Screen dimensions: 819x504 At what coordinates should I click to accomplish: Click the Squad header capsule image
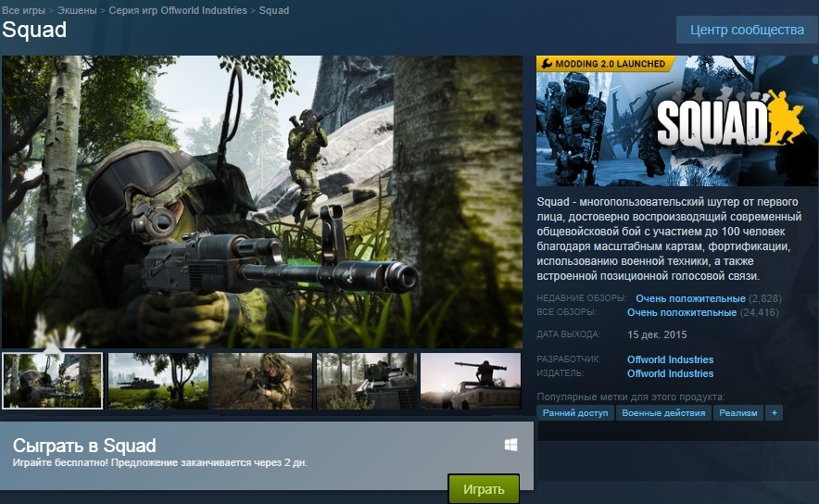677,121
